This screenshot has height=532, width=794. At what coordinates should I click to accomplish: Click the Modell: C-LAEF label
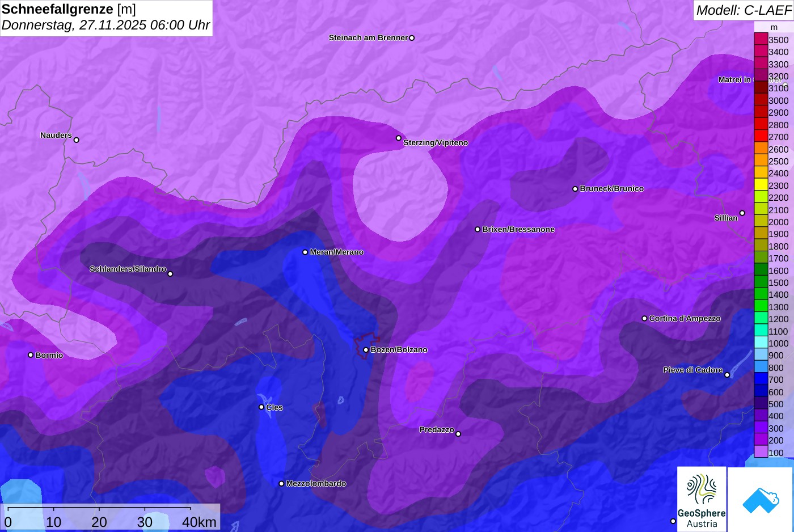pyautogui.click(x=744, y=10)
